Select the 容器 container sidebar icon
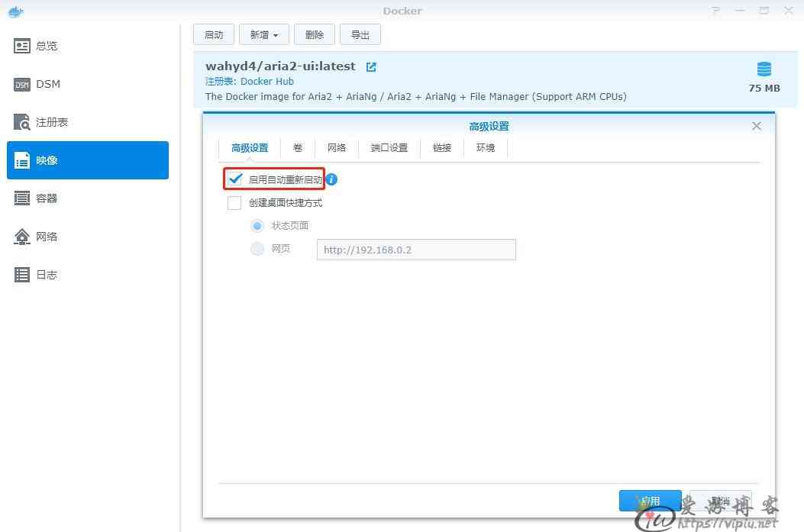The width and height of the screenshot is (804, 532). [22, 198]
